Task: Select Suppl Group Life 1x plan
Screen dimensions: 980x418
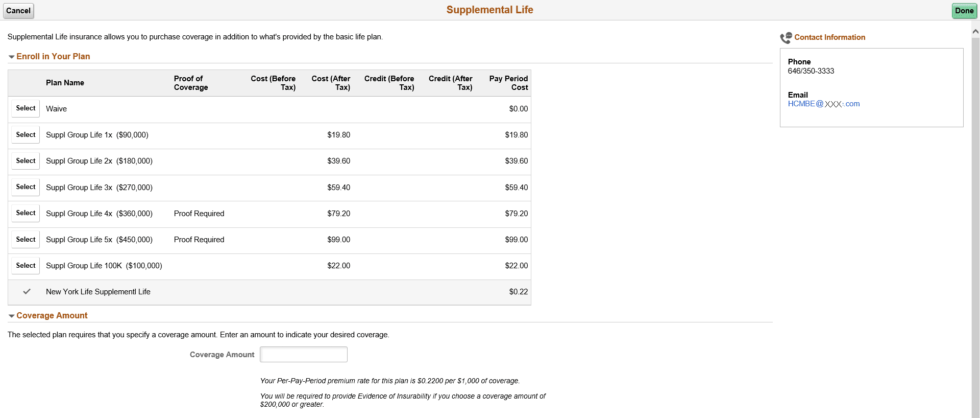Action: click(x=26, y=135)
